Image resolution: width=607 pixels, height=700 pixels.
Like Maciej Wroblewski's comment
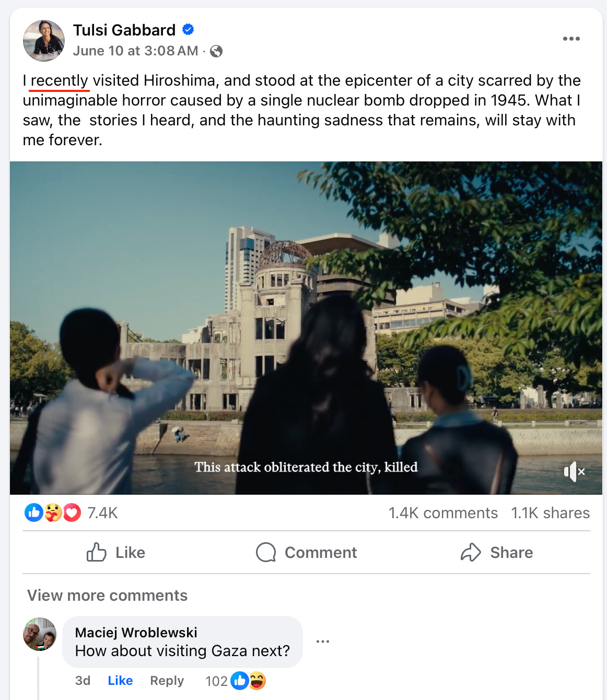pyautogui.click(x=120, y=681)
